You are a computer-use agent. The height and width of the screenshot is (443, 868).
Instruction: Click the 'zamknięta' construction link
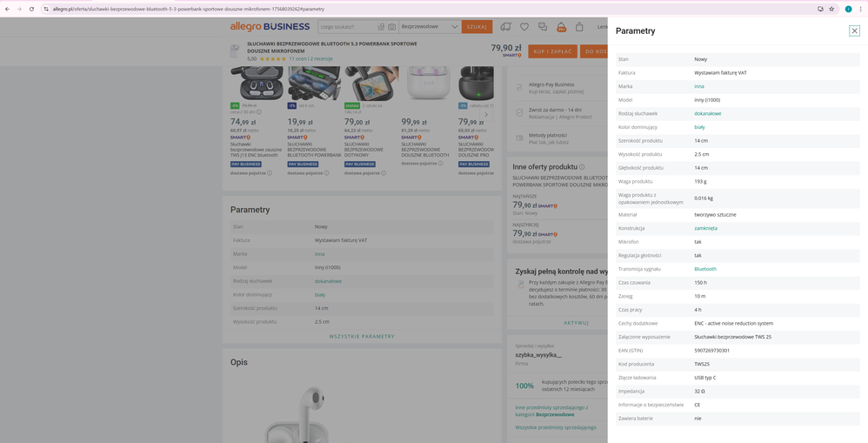coord(705,228)
